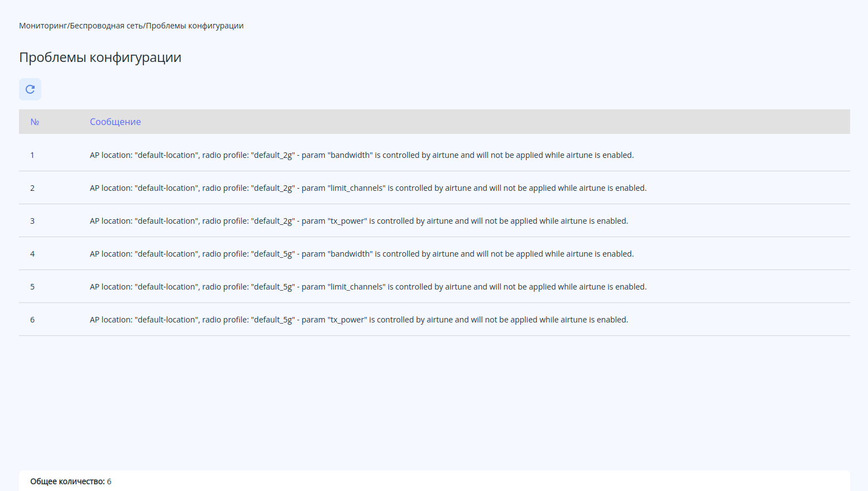Select row number 5 cell
868x491 pixels.
pos(32,287)
